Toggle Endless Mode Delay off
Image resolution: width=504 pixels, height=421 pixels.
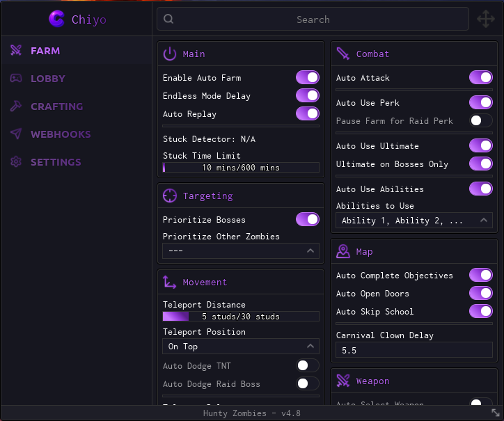pyautogui.click(x=308, y=95)
